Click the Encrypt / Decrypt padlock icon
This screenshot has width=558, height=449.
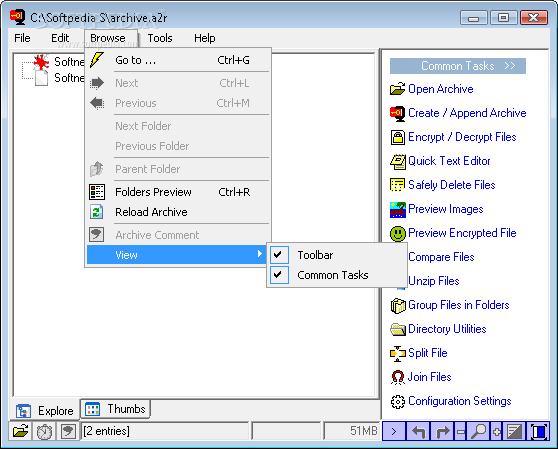pyautogui.click(x=398, y=137)
